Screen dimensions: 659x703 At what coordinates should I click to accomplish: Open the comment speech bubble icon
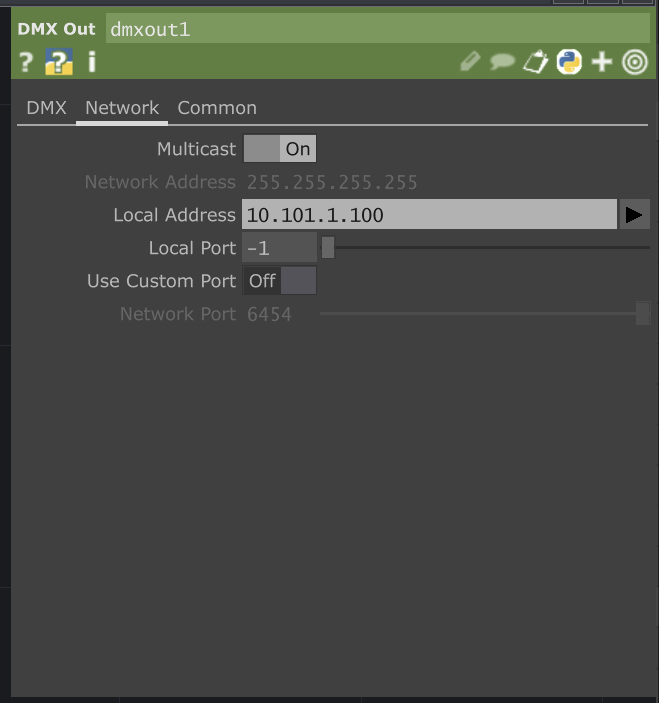pyautogui.click(x=502, y=62)
